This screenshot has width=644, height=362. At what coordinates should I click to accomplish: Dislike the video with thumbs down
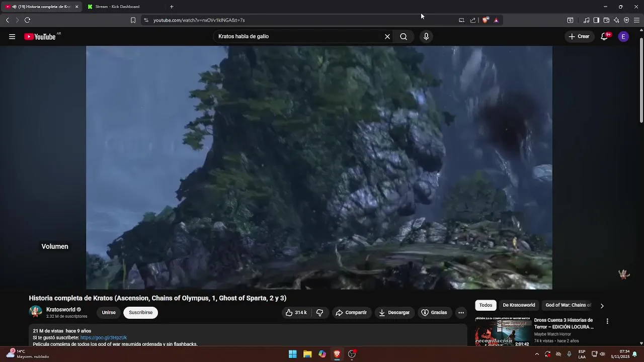pos(320,313)
